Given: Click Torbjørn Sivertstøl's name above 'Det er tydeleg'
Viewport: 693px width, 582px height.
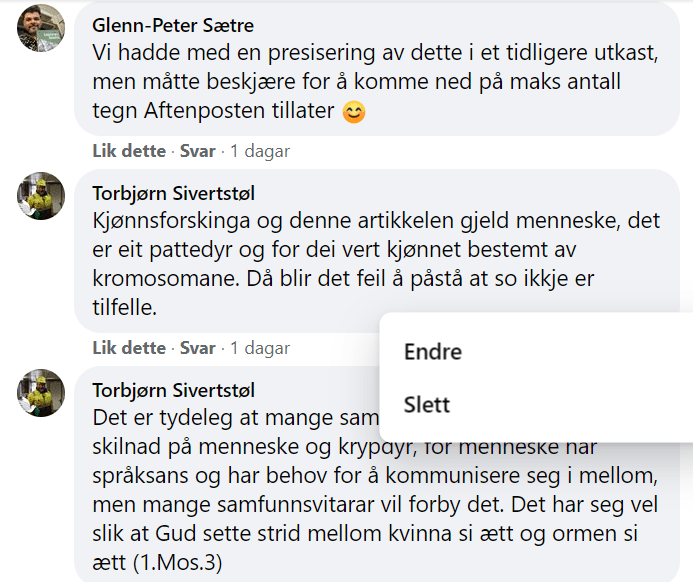Looking at the screenshot, I should (174, 390).
